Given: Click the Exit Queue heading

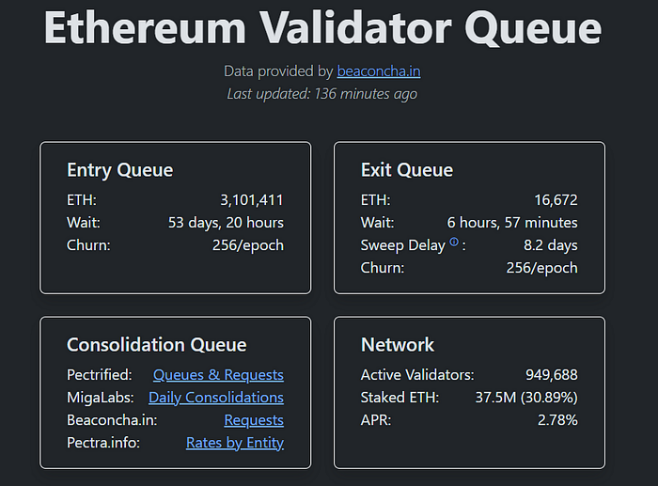Looking at the screenshot, I should [x=407, y=170].
